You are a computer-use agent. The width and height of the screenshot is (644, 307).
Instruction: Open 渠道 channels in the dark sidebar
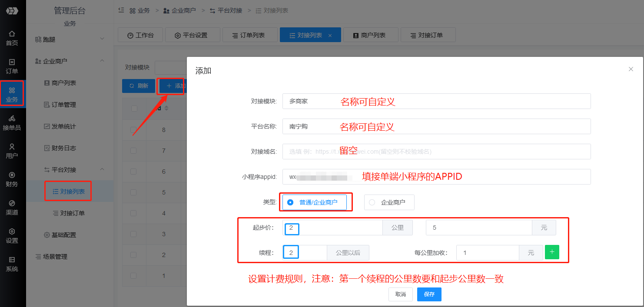coord(12,208)
